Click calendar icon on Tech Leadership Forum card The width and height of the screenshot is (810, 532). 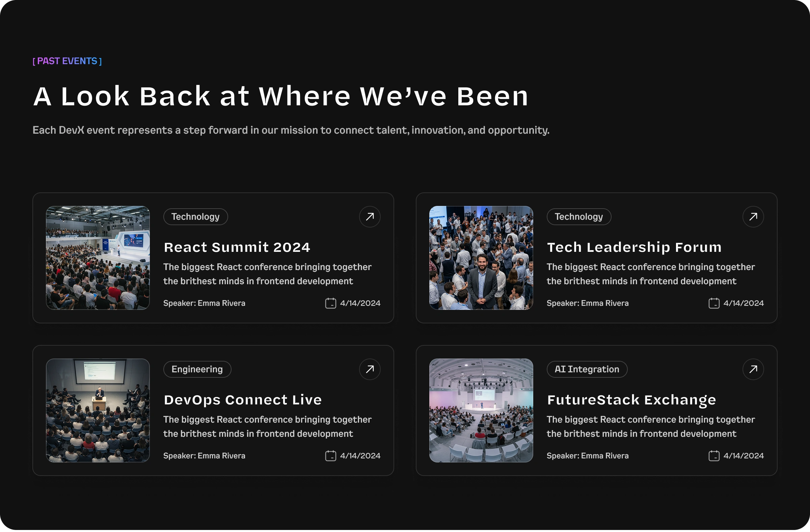point(714,303)
